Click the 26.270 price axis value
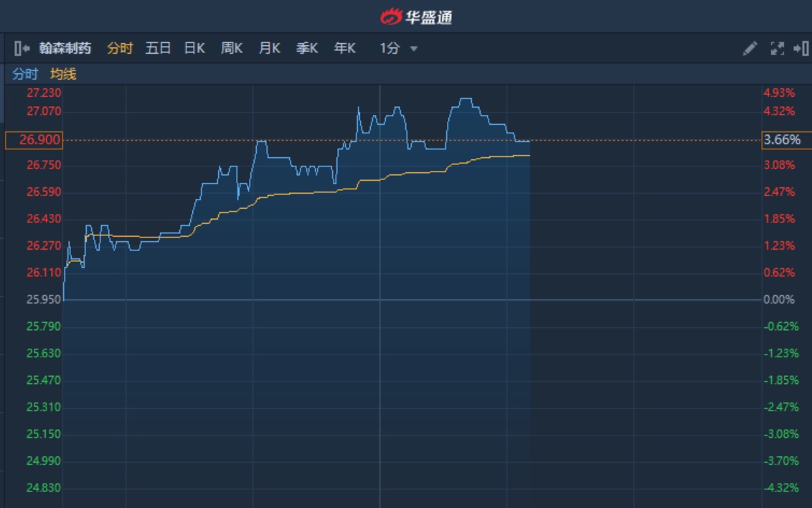812x508 pixels. pos(44,246)
